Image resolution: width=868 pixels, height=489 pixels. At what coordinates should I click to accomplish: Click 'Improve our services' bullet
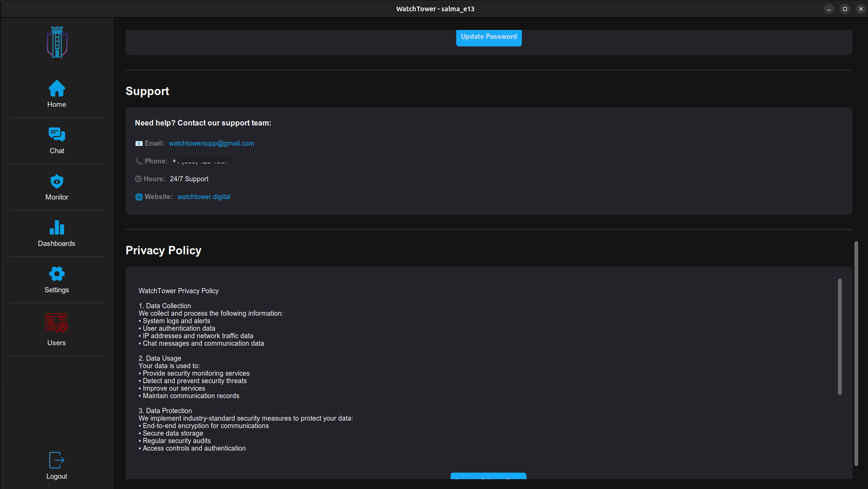(x=172, y=388)
